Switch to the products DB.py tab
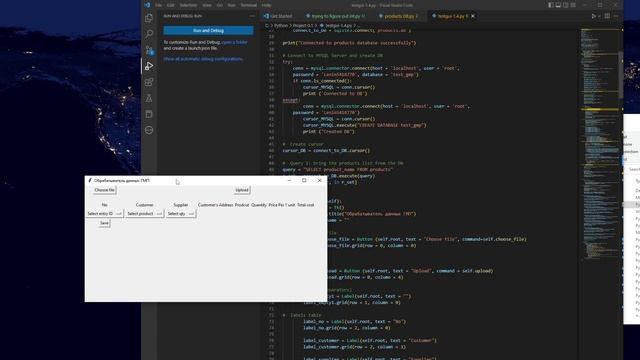The width and height of the screenshot is (640, 360). click(398, 16)
